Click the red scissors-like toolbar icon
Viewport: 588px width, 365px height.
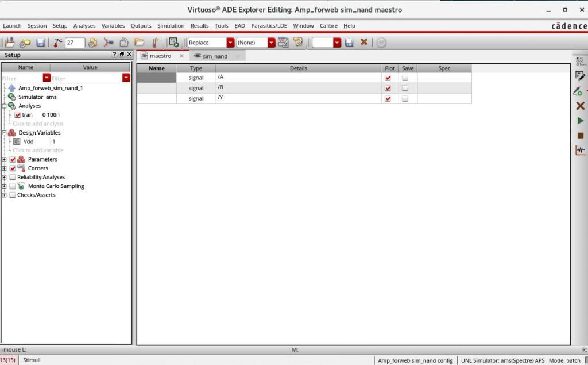click(109, 43)
